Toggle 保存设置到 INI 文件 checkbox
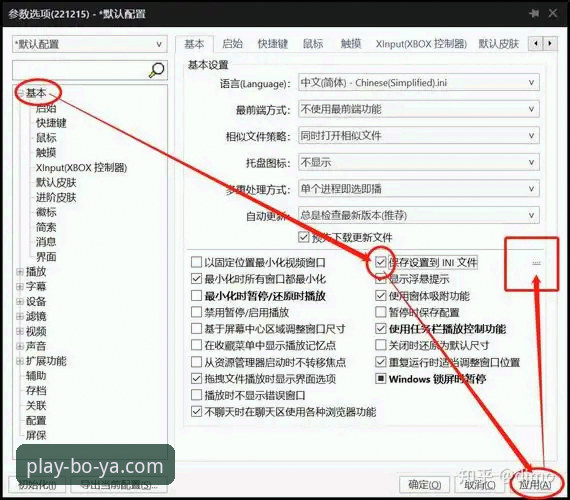The height and width of the screenshot is (500, 570). 381,262
